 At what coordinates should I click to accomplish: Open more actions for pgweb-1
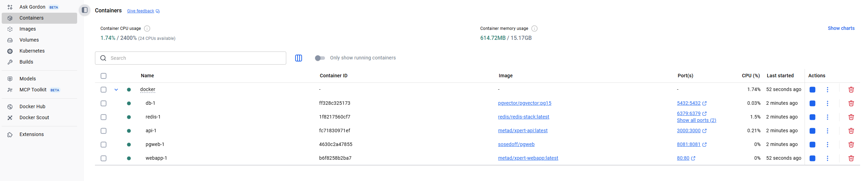click(828, 145)
